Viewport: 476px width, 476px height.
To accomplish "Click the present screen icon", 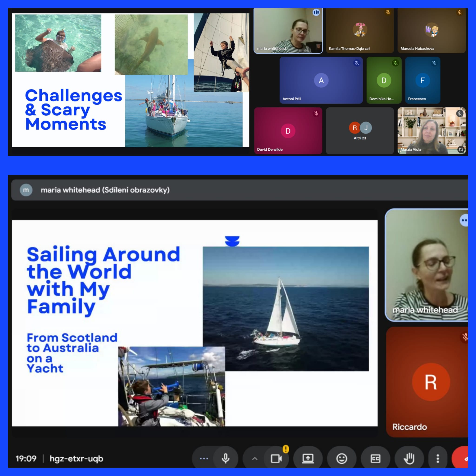I will tap(308, 459).
